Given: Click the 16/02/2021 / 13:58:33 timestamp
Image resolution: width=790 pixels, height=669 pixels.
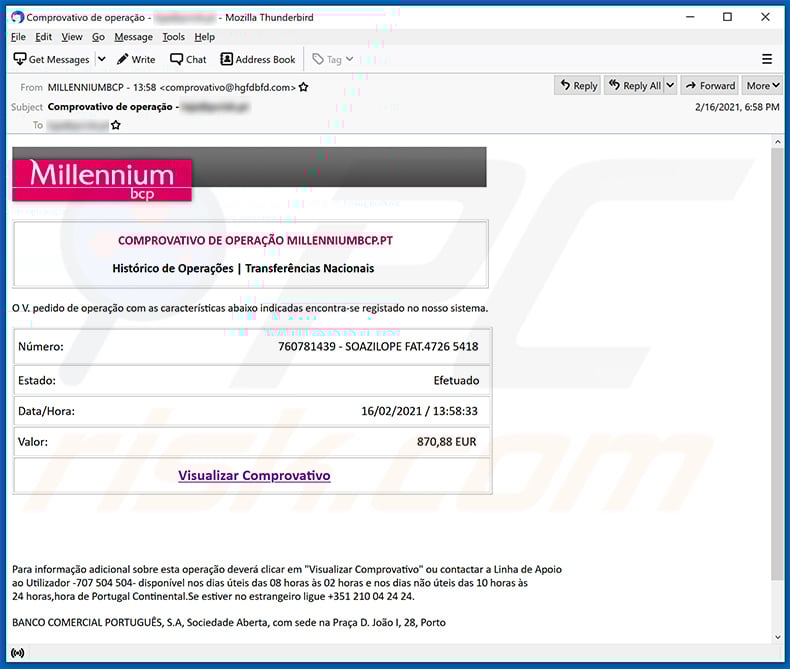Looking at the screenshot, I should point(419,411).
